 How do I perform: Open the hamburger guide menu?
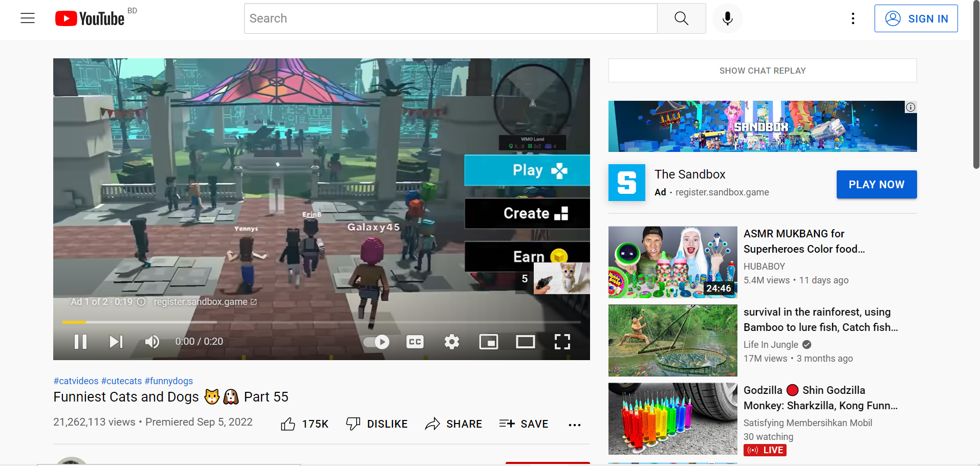(28, 18)
